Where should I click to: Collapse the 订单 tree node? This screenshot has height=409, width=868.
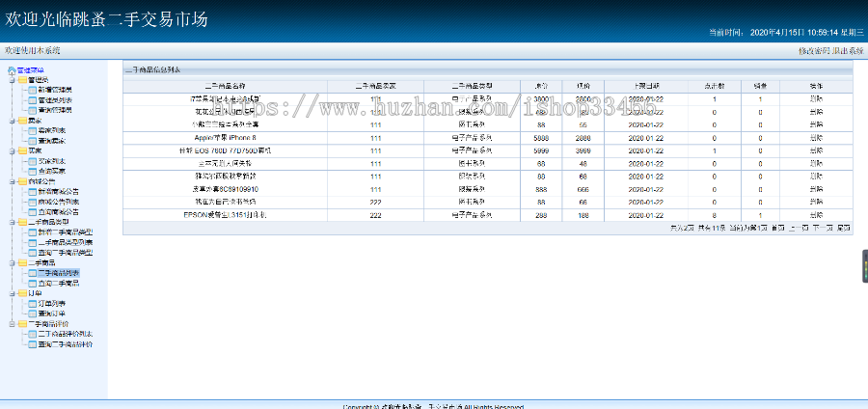12,293
